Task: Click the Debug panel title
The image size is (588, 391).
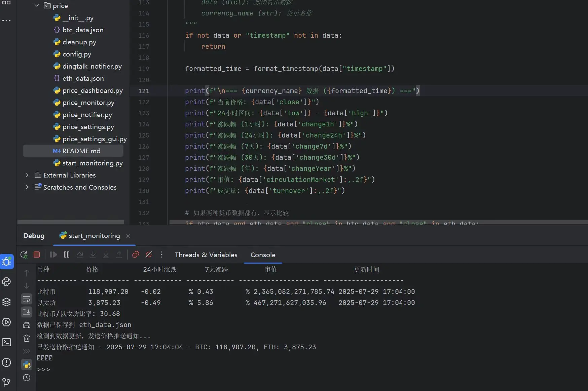Action: point(34,236)
